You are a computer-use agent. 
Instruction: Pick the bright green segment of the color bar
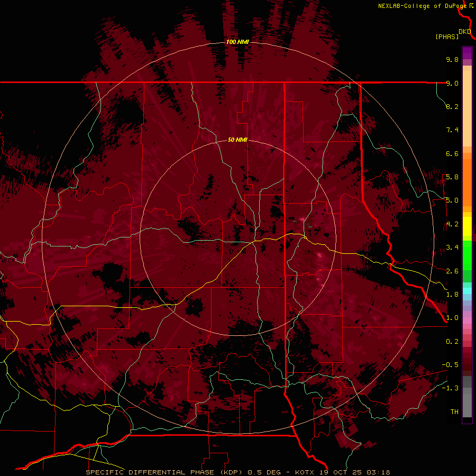[467, 255]
